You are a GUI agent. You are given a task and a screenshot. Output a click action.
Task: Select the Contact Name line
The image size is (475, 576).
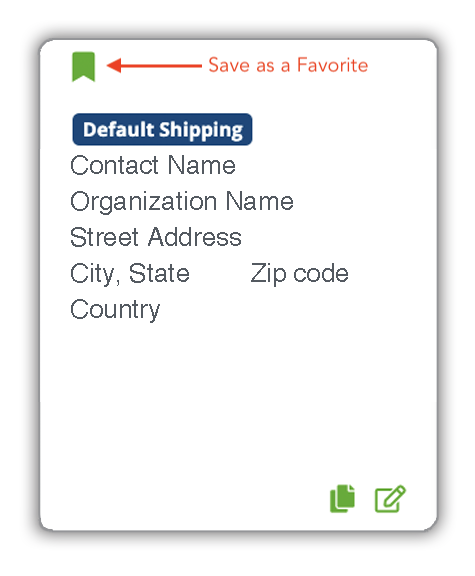[153, 165]
